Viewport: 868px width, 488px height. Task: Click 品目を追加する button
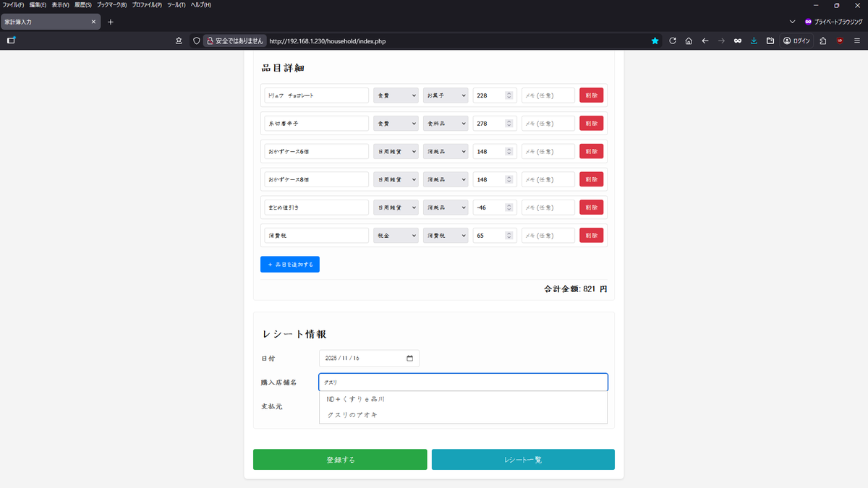tap(290, 265)
